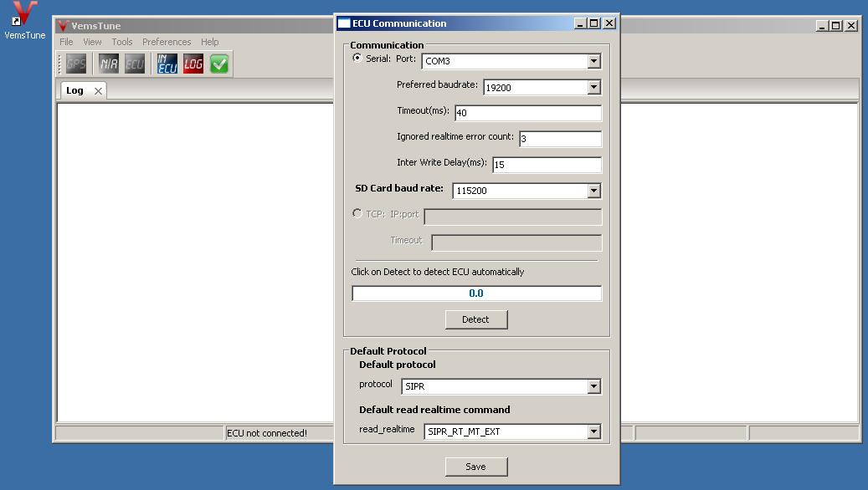Open the View menu
This screenshot has width=868, height=490.
[x=92, y=42]
